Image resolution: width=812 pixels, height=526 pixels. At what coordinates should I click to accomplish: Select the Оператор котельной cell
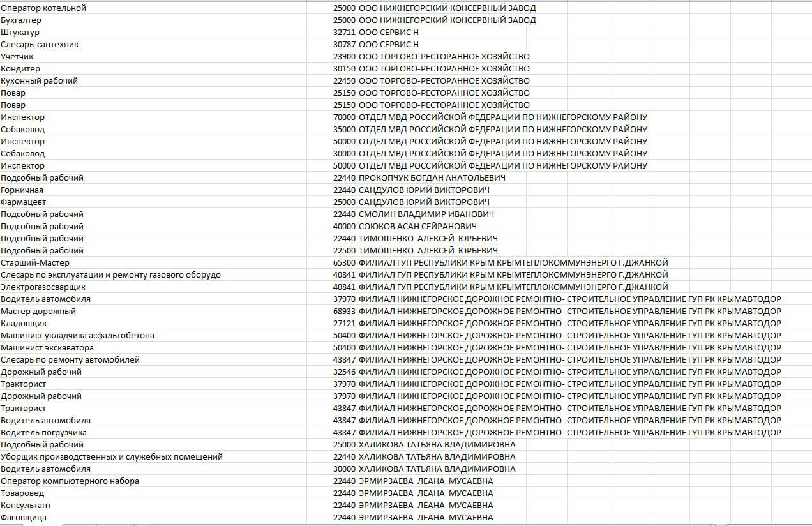pos(43,8)
